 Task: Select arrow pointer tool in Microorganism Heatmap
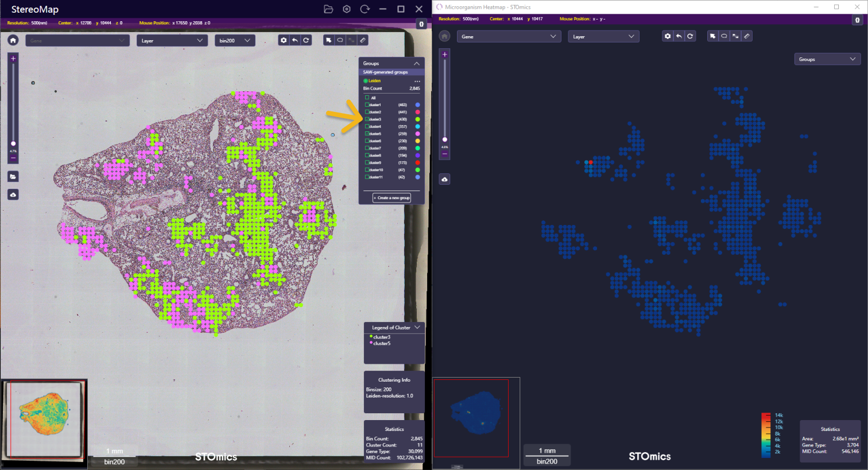pyautogui.click(x=712, y=36)
